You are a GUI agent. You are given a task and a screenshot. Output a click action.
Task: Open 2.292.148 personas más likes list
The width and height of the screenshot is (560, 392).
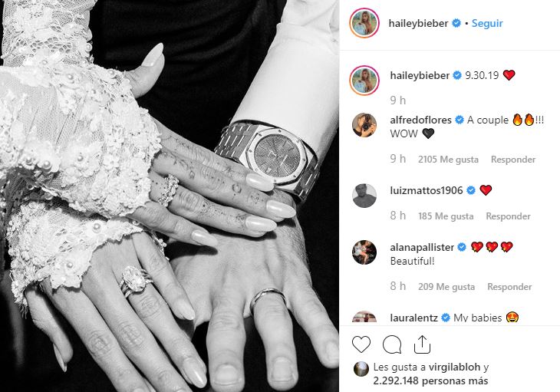tap(430, 381)
